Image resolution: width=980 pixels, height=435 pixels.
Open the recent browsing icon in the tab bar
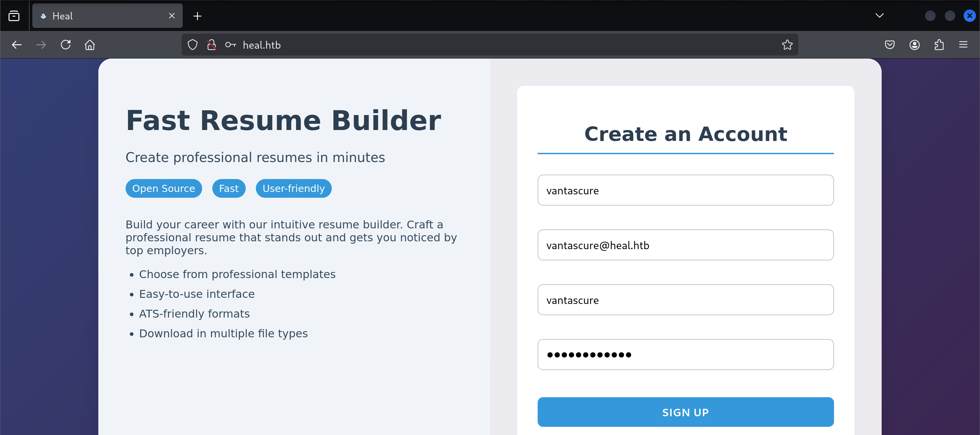14,16
